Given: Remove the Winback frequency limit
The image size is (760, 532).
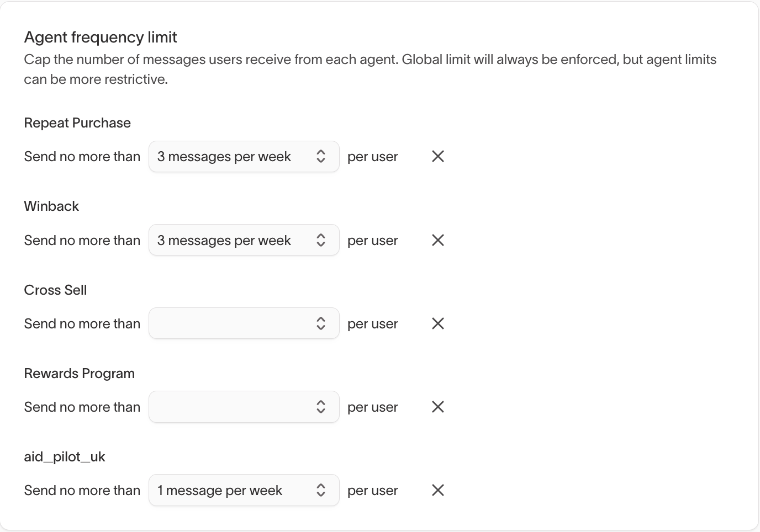Looking at the screenshot, I should point(437,240).
